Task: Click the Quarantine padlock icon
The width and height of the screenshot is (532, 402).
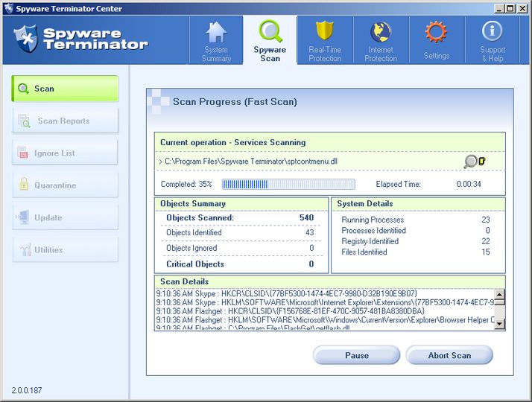Action: [24, 184]
